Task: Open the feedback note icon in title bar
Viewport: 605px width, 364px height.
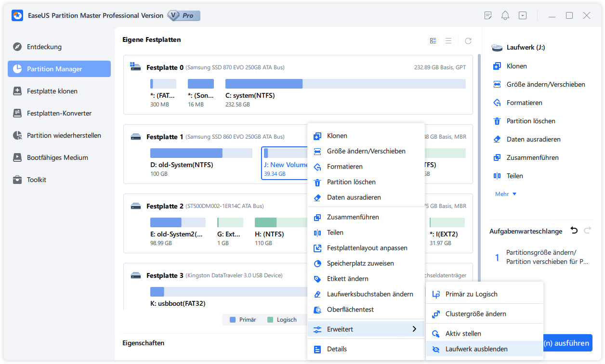Action: tap(488, 15)
